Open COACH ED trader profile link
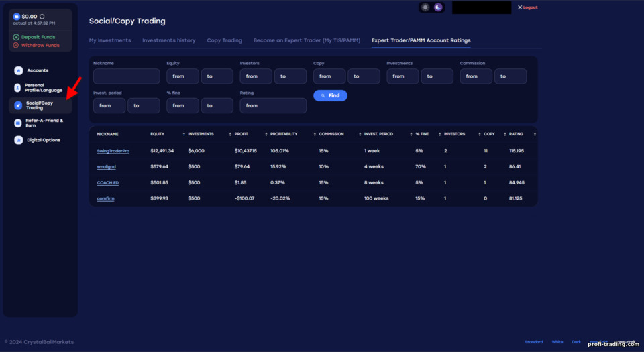 107,183
